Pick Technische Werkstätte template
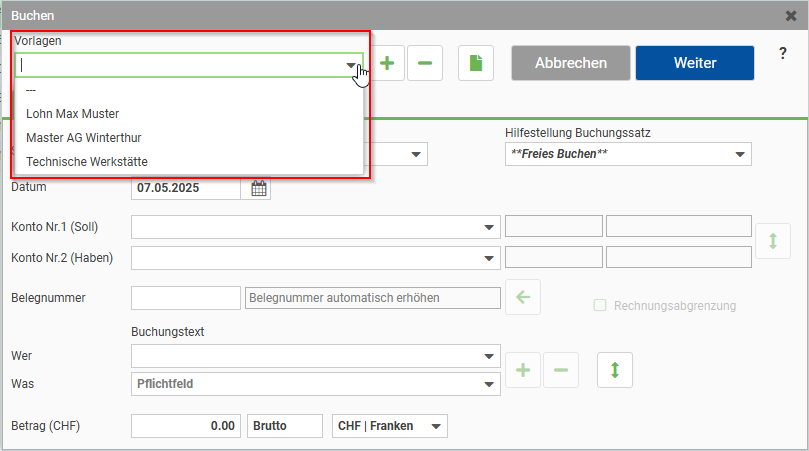The height and width of the screenshot is (451, 809). (x=87, y=161)
